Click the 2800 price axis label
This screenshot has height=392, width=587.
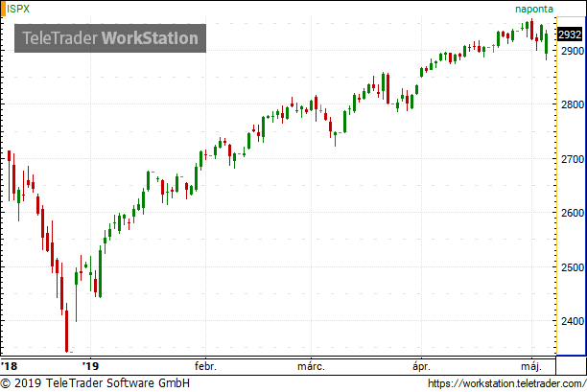pos(573,104)
